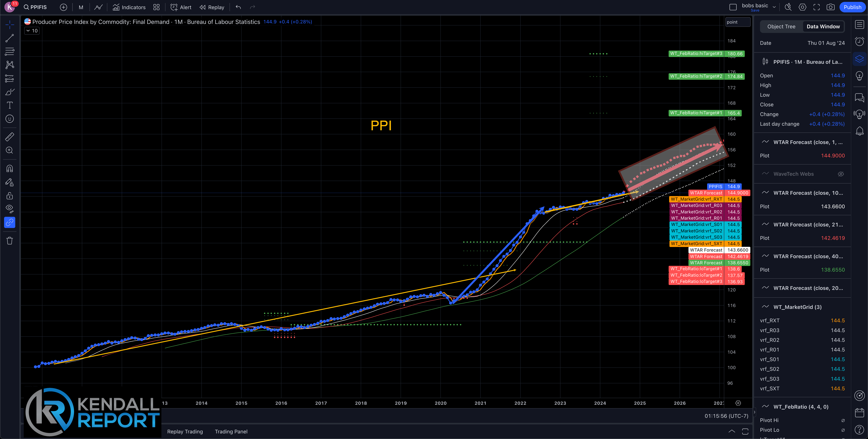Toggle Magnet mode icon
868x439 pixels.
(9, 168)
